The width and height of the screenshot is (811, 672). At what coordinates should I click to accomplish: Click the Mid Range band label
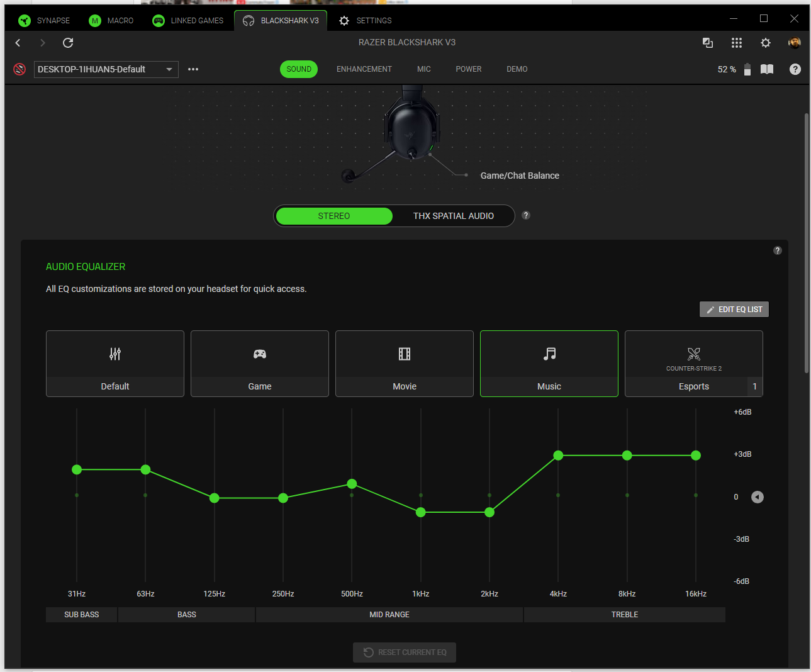(389, 615)
